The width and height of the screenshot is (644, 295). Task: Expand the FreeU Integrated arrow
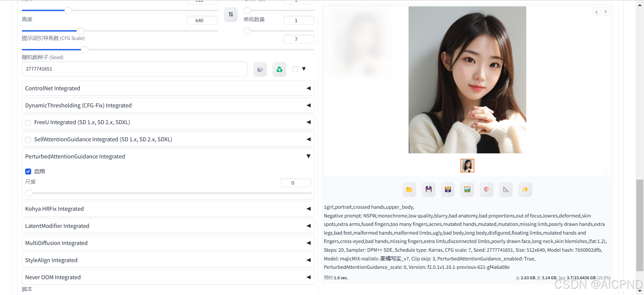coord(308,122)
